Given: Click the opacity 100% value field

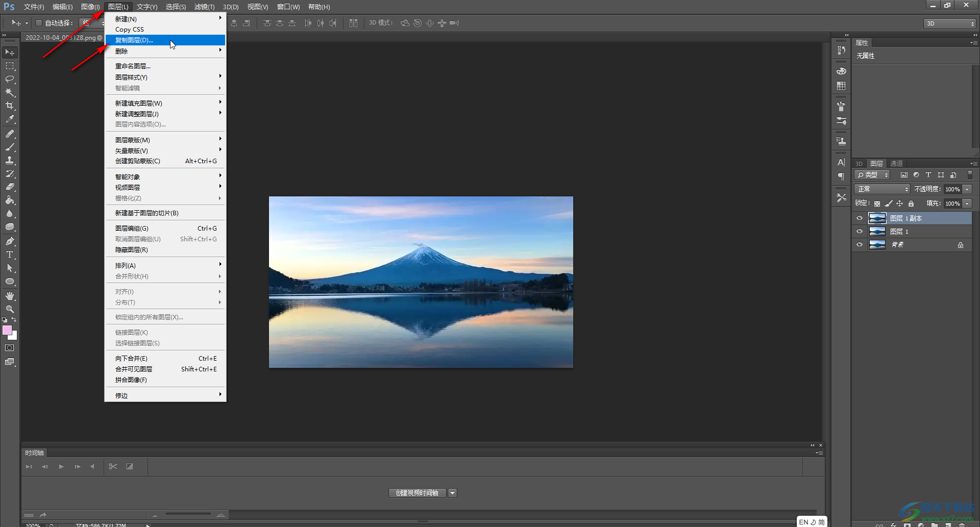Looking at the screenshot, I should (952, 189).
